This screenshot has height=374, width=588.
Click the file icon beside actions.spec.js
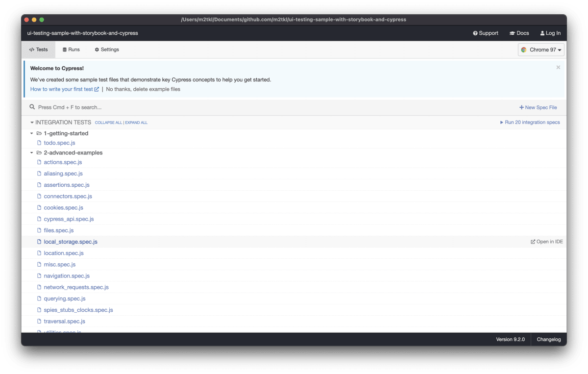tap(39, 162)
